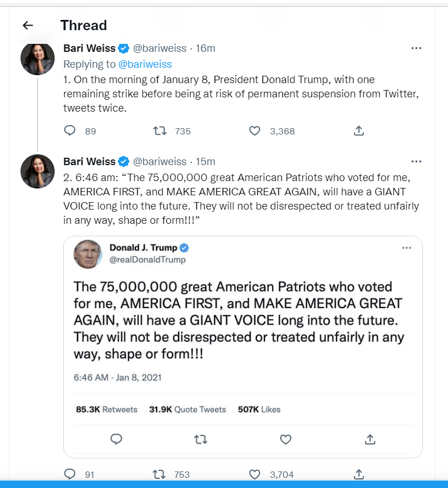This screenshot has height=488, width=448.
Task: Click the back arrow beside Thread
Action: tap(28, 25)
